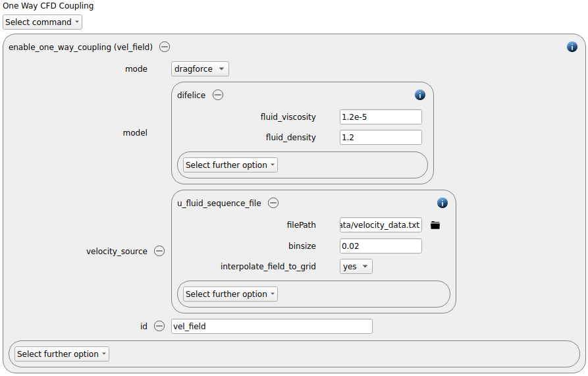Viewport: 588px width, 376px height.
Task: Click the difelice label
Action: pyautogui.click(x=191, y=95)
